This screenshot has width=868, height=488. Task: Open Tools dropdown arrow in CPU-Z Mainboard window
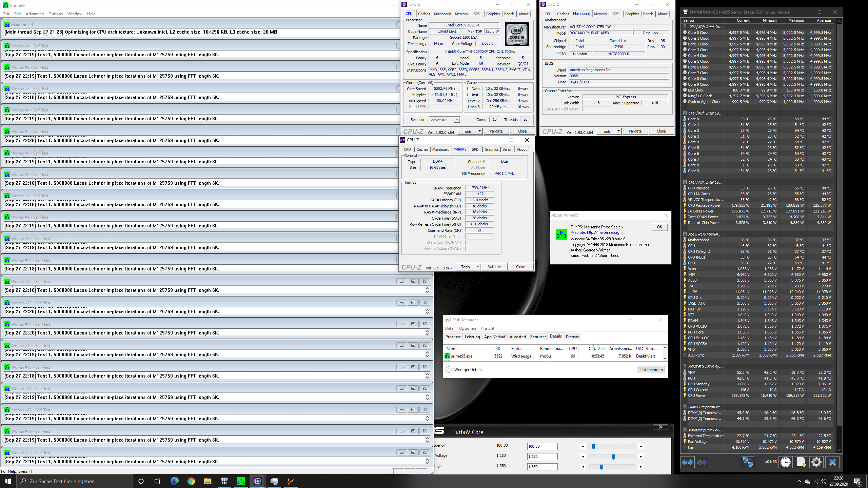(618, 131)
